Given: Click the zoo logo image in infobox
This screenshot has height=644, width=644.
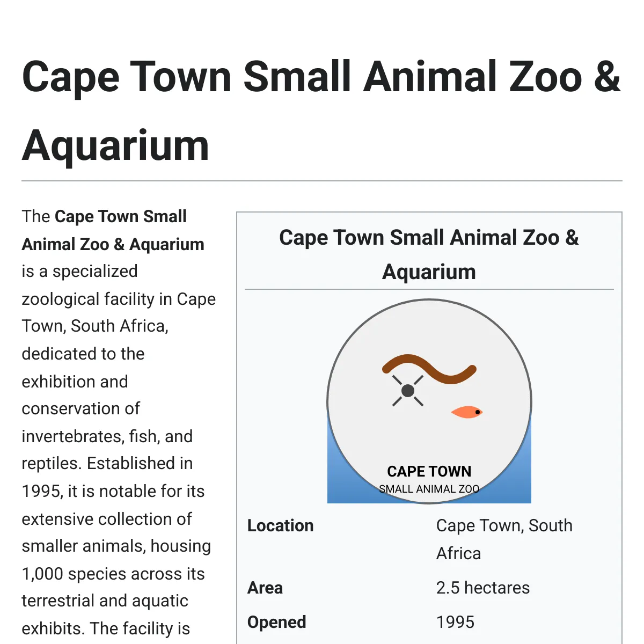Looking at the screenshot, I should [429, 401].
